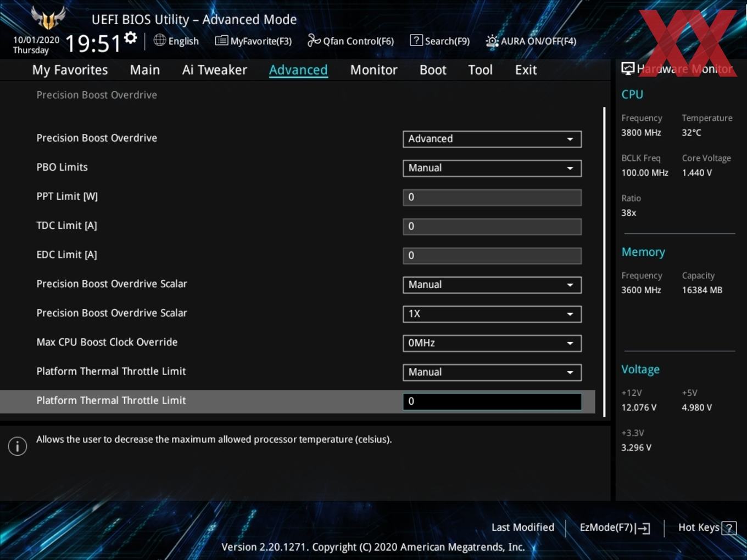The width and height of the screenshot is (747, 560).
Task: Click the Search question mark icon
Action: (416, 40)
